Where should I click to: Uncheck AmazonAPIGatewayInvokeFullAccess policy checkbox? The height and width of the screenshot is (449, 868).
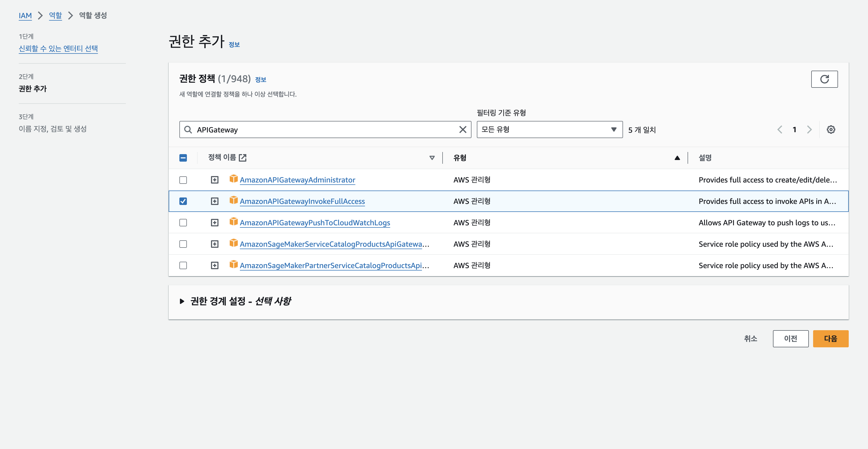183,201
